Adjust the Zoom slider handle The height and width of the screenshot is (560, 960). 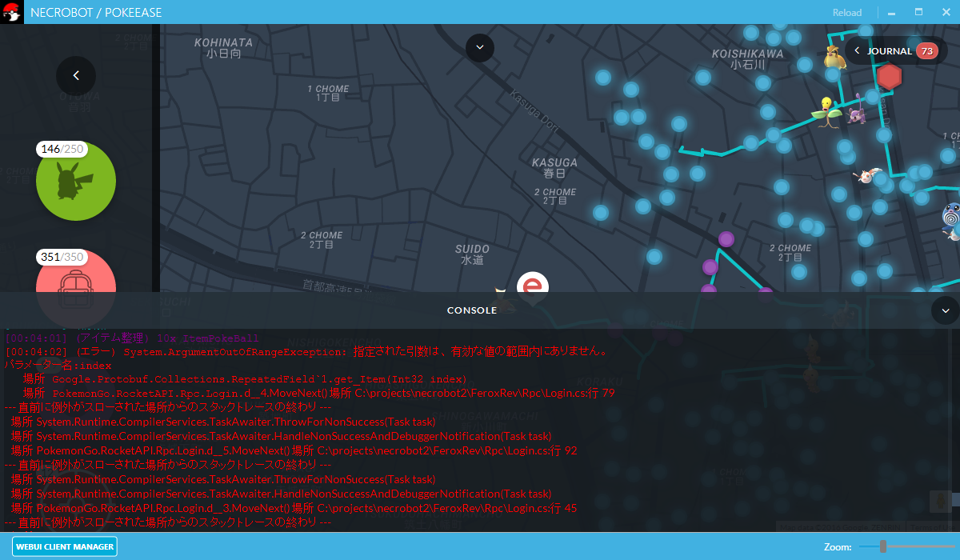[x=882, y=546]
